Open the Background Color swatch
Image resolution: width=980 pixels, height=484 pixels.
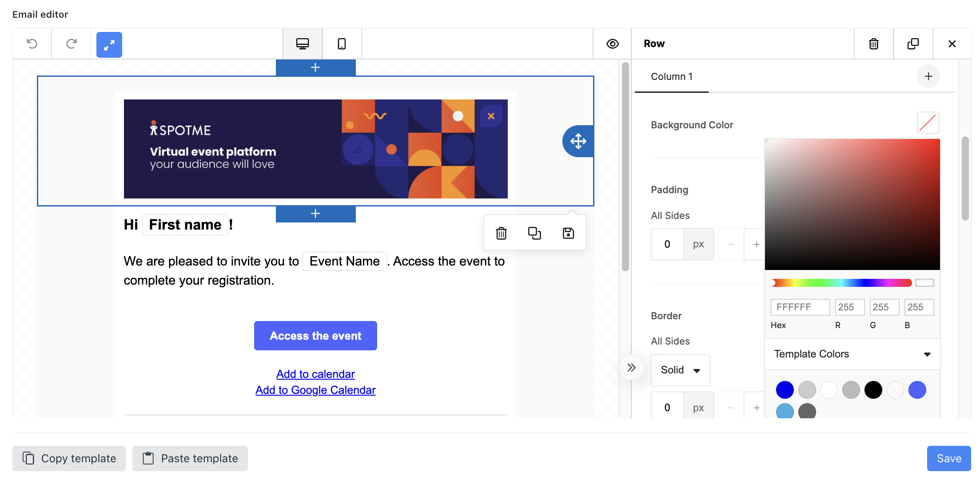928,123
